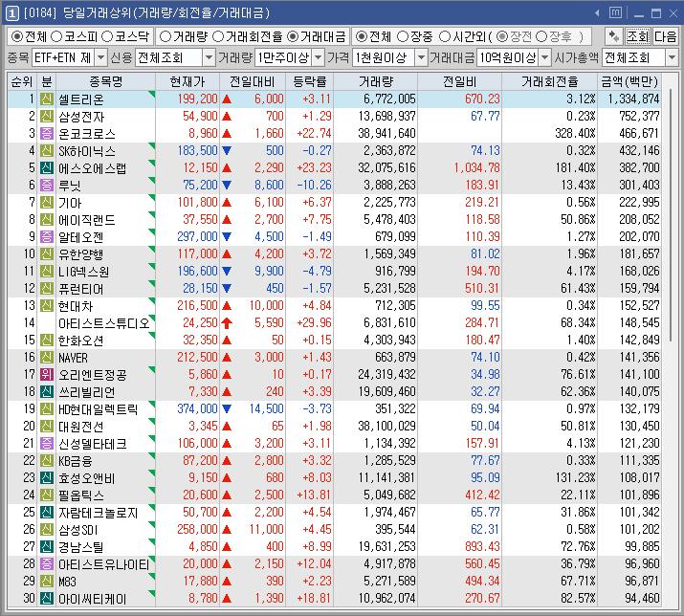Open the 시가총액 전체조회 dropdown
This screenshot has width=684, height=616.
[672, 57]
